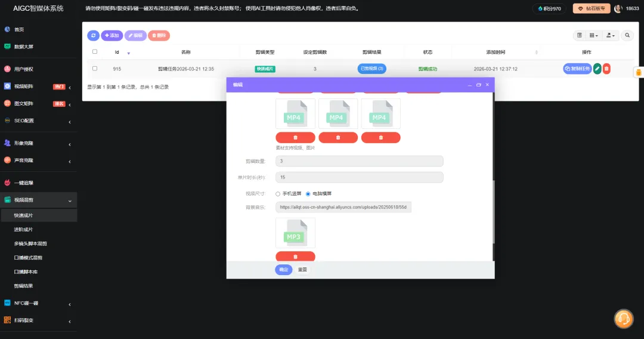This screenshot has width=644, height=339.
Task: Click the 剪辑成功 status text
Action: (x=428, y=69)
